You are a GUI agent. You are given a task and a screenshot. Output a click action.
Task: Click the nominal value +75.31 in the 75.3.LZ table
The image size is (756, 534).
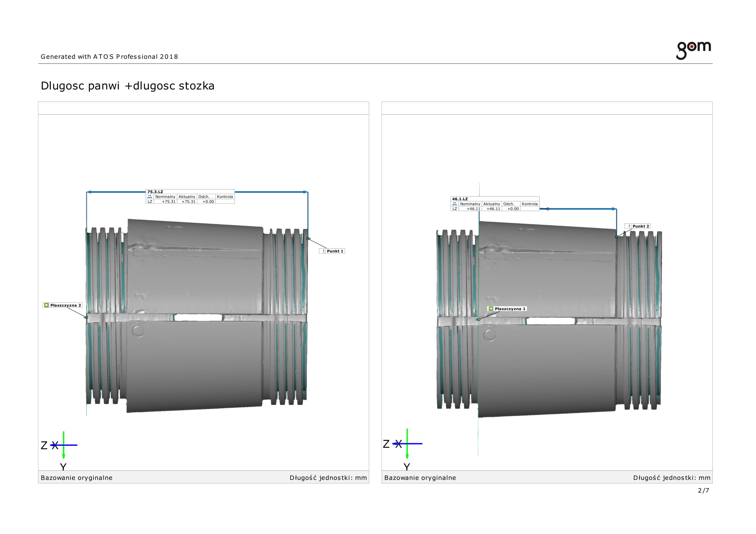click(169, 201)
